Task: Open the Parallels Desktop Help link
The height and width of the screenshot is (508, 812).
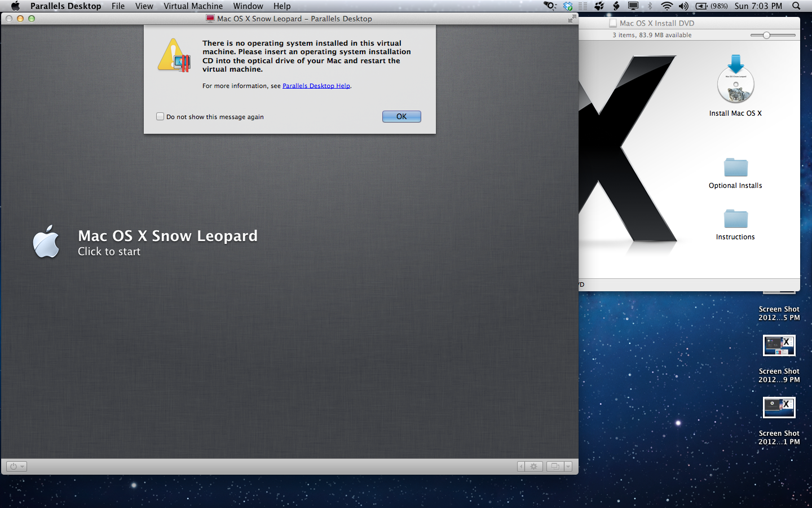Action: (x=316, y=86)
